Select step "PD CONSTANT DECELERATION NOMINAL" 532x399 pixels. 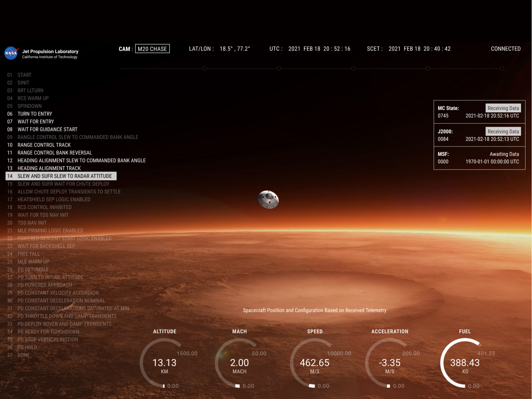(56, 301)
